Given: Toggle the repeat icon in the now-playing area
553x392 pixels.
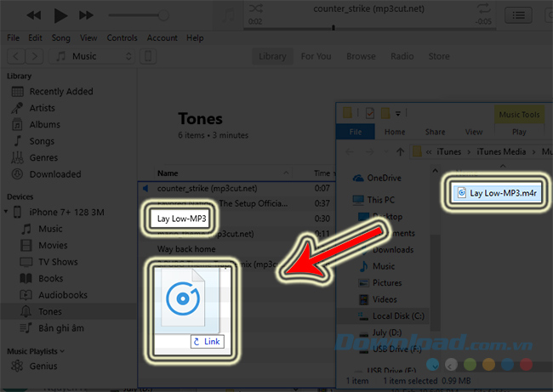Looking at the screenshot, I should point(483,9).
